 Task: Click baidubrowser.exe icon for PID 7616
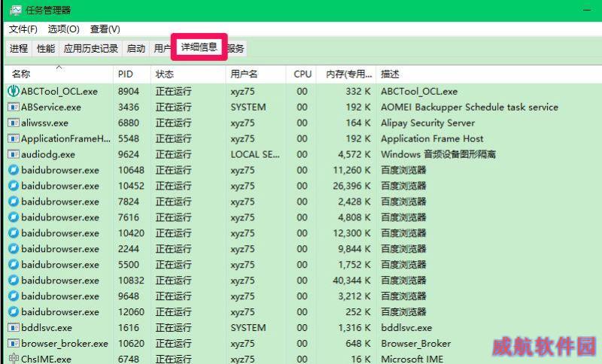(14, 217)
